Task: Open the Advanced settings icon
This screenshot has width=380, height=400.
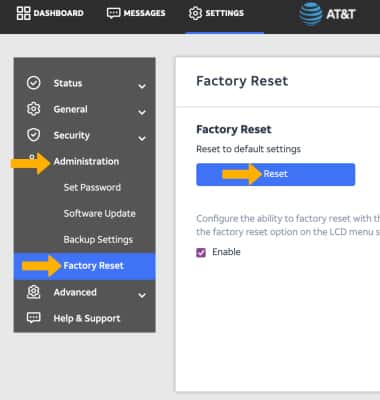Action: click(34, 292)
